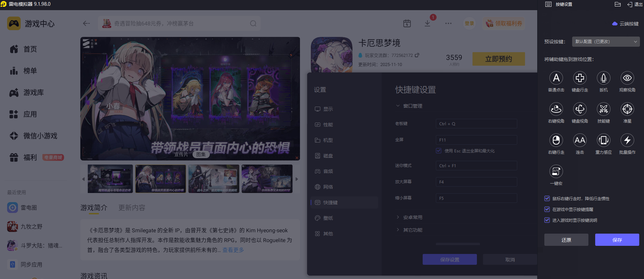Open the 预设按键 preset dropdown
The height and width of the screenshot is (279, 644).
point(606,42)
